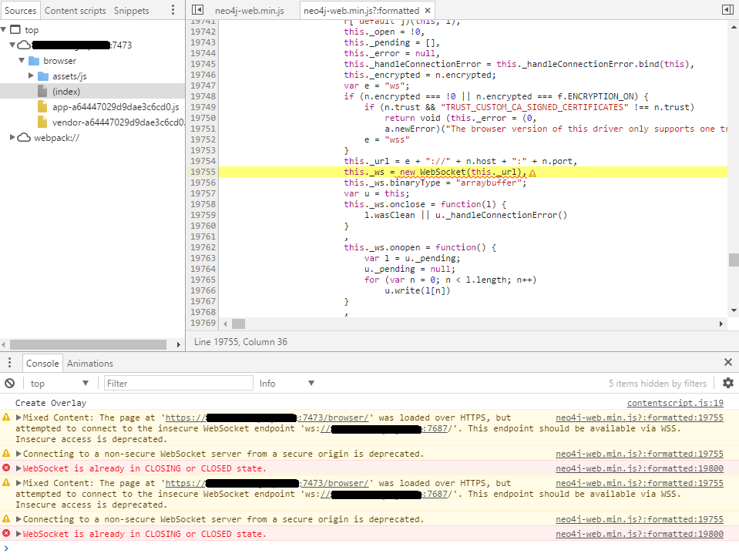Open vendor-a64447029d9dae3c6cd0 file
The image size is (739, 560).
point(118,122)
